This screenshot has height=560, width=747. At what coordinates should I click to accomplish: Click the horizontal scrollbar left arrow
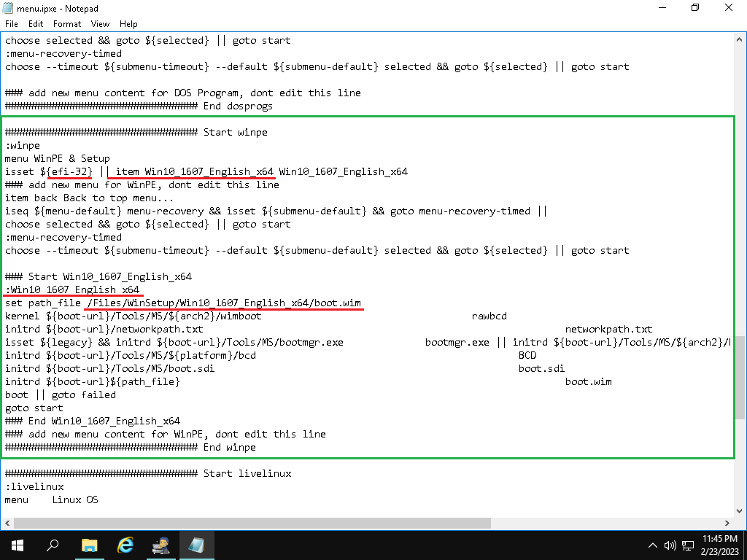7,524
